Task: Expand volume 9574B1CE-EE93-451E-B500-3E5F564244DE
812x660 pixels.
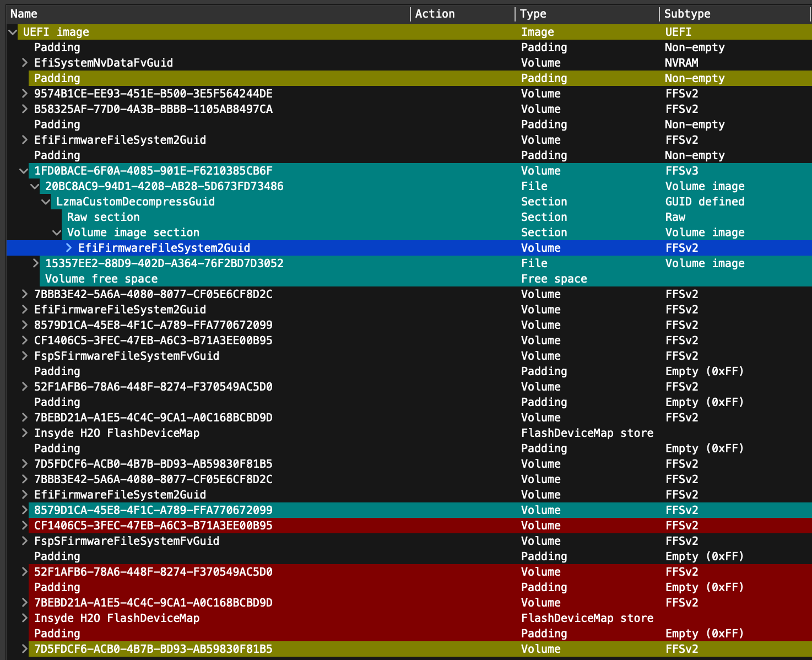Action: click(24, 94)
